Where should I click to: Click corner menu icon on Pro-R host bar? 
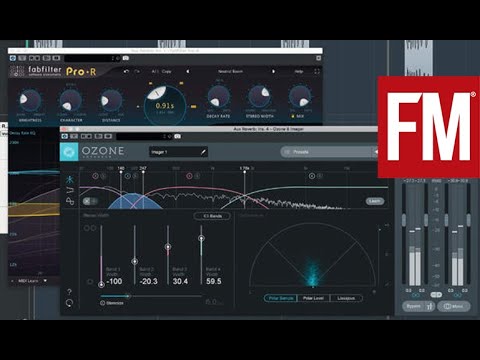(x=318, y=58)
